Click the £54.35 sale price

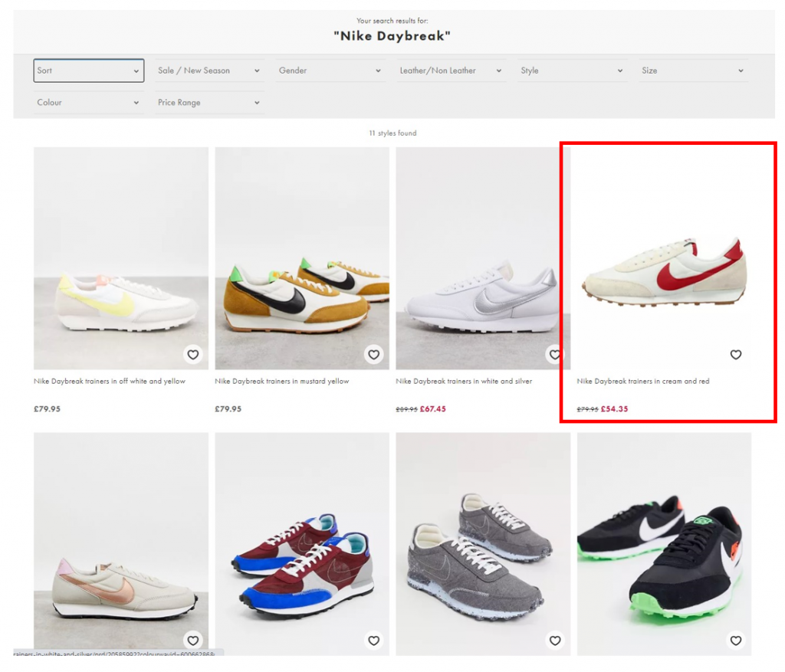(x=615, y=409)
